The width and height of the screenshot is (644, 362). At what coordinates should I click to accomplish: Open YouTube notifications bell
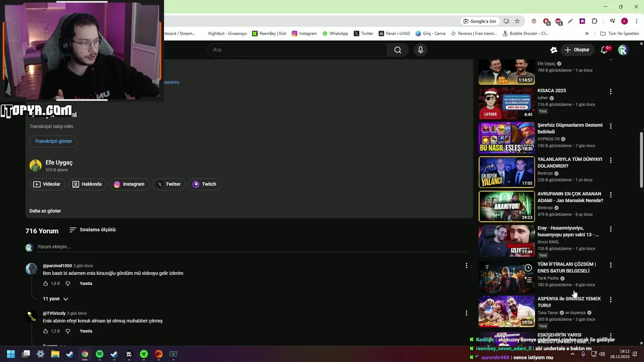tap(605, 50)
